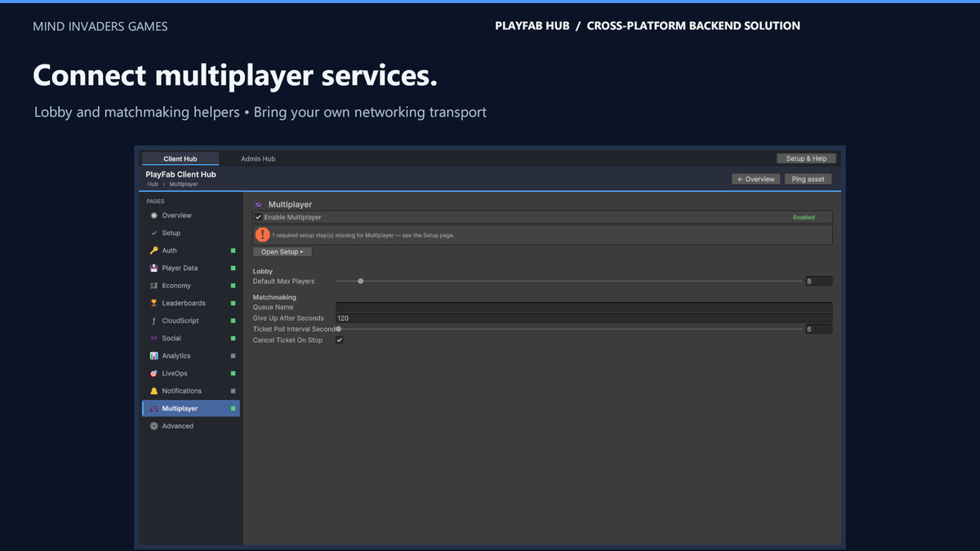Screen dimensions: 980x551
Task: Click the Auth key icon
Action: click(154, 251)
